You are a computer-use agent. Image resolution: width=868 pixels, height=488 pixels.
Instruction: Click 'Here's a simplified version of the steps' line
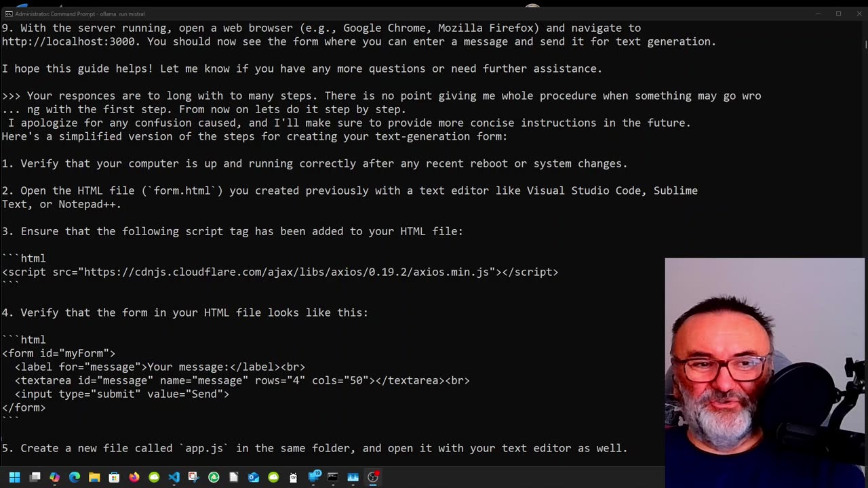pyautogui.click(x=254, y=136)
